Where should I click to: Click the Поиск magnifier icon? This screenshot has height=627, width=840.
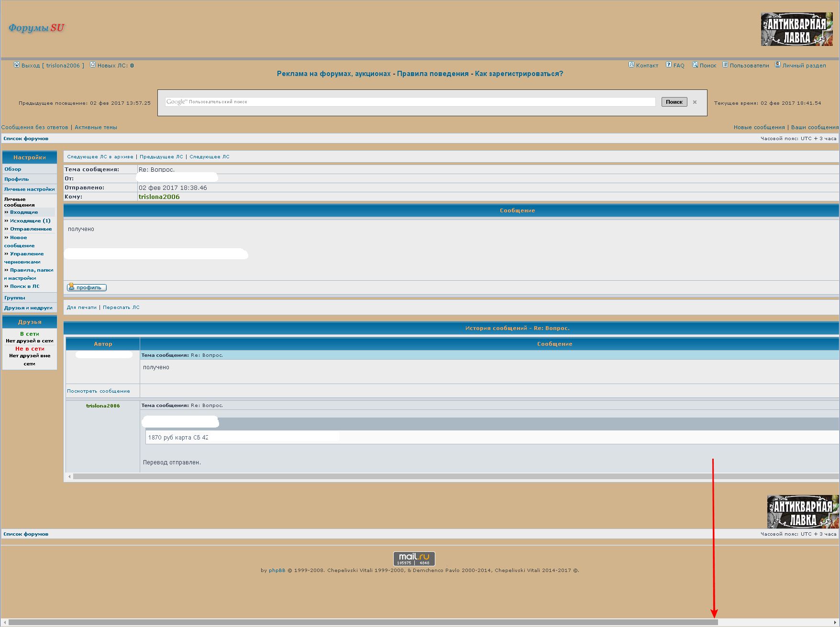pyautogui.click(x=695, y=65)
